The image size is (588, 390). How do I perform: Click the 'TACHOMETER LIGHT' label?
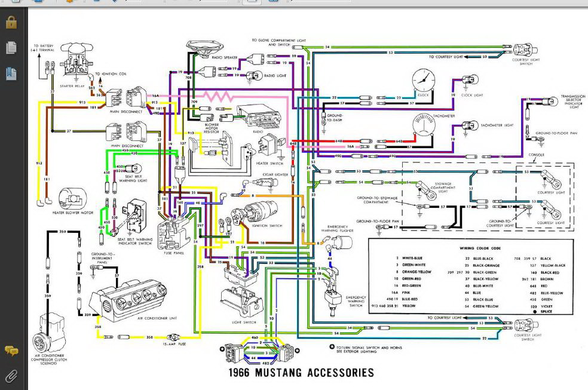point(497,125)
